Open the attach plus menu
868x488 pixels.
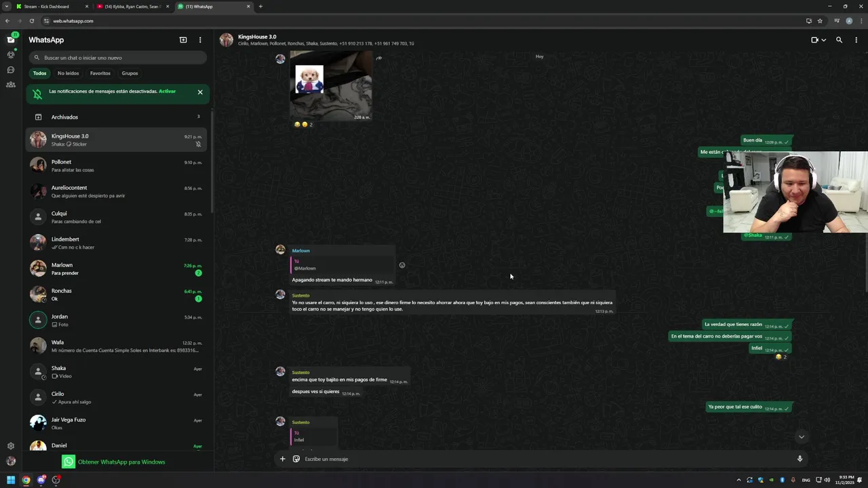(x=283, y=459)
